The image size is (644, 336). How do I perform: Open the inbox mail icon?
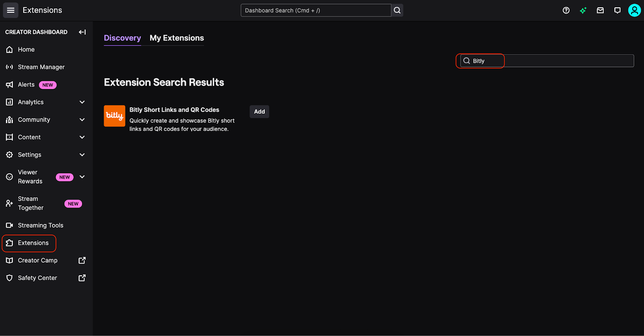[600, 10]
